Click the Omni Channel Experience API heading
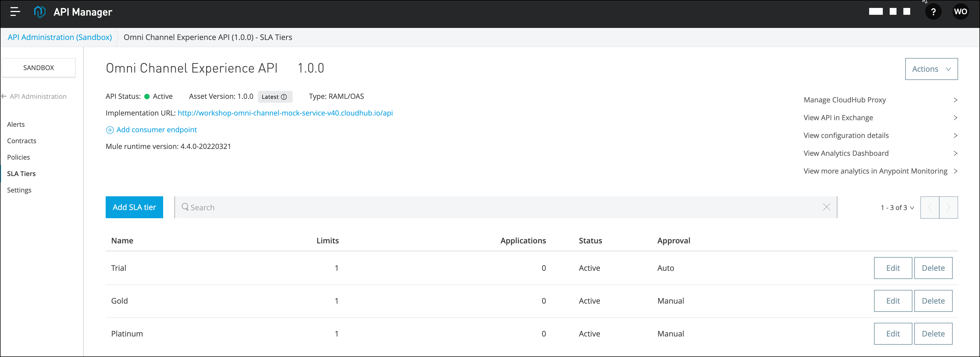980x357 pixels. (x=191, y=68)
